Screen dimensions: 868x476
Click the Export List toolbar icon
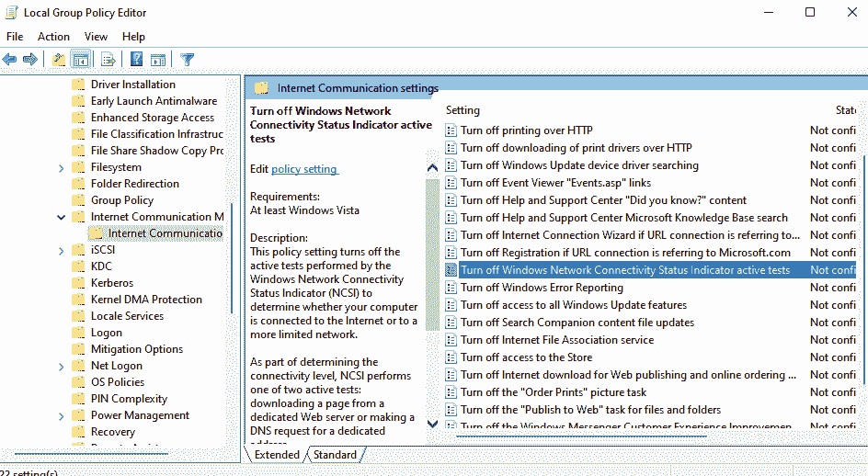pos(108,60)
